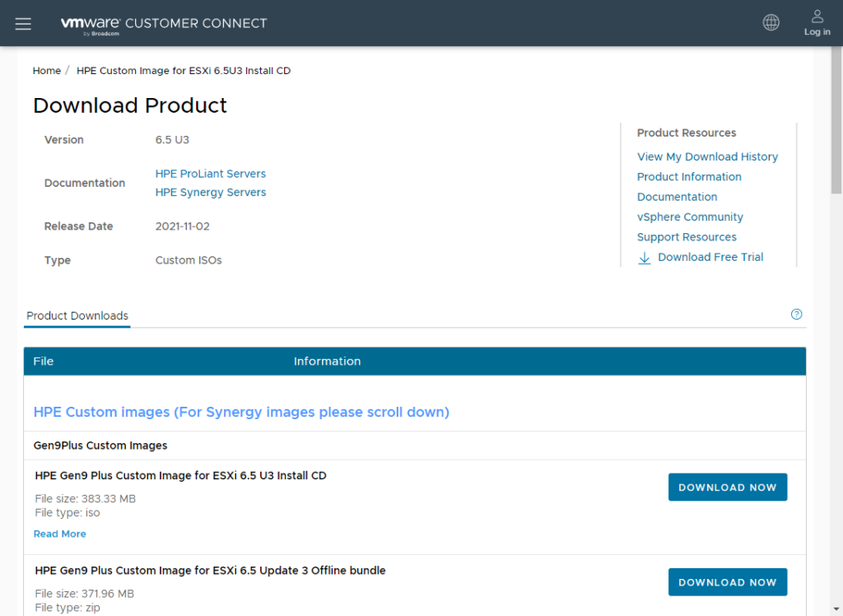Open View My Download History link

pyautogui.click(x=707, y=156)
